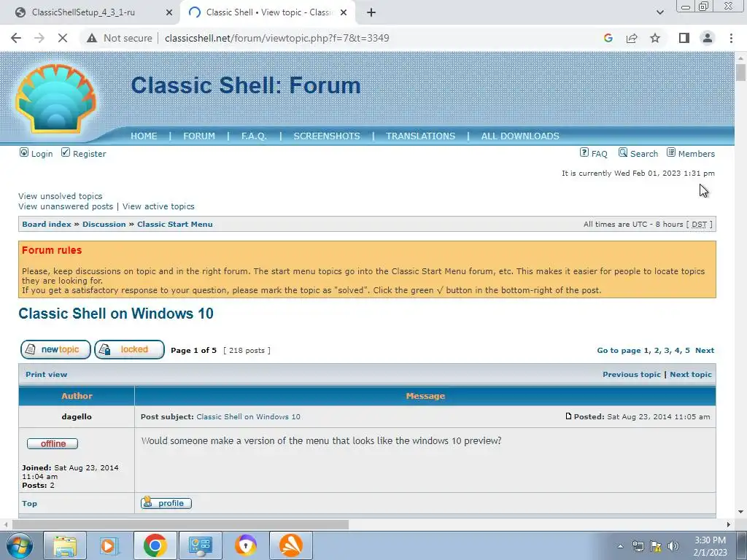Open FORUM in the navigation bar
Viewport: 747px width, 560px height.
click(199, 136)
